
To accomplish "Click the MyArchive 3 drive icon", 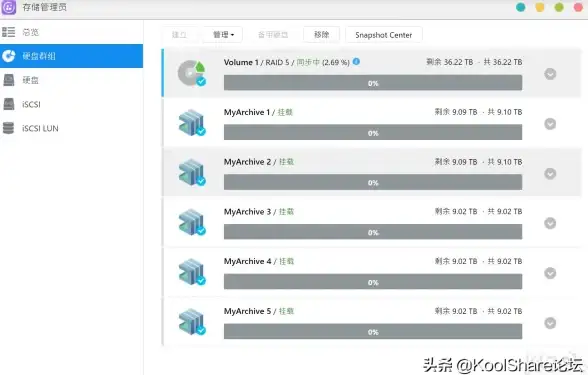I will (x=192, y=222).
